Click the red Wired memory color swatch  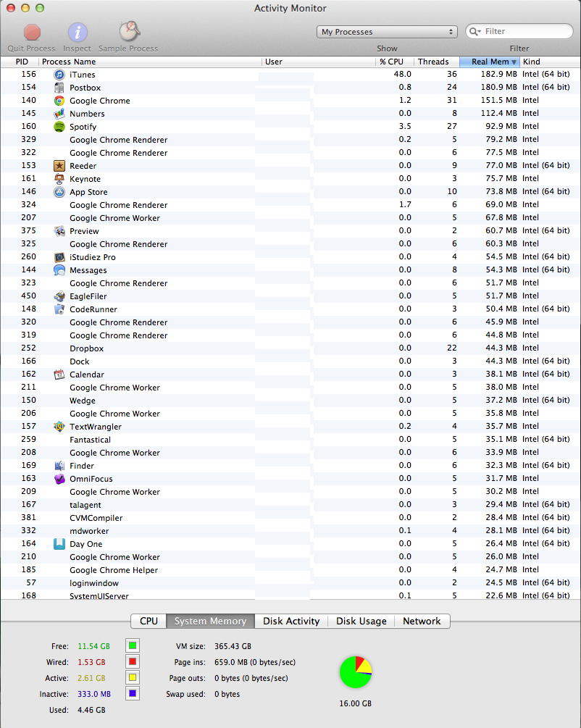(133, 661)
